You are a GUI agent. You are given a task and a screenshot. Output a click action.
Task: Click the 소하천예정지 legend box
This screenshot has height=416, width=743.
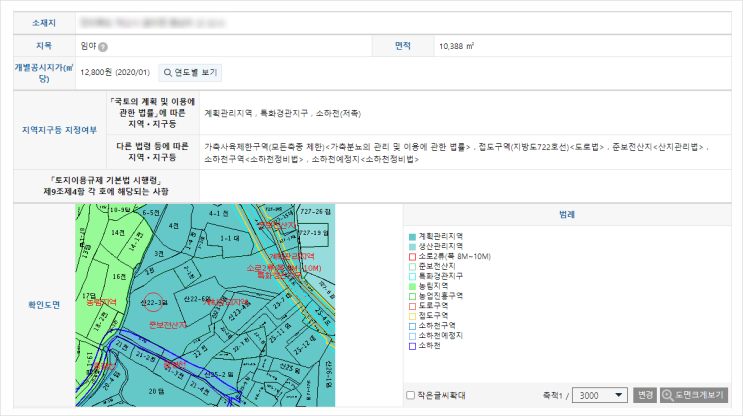coord(412,336)
